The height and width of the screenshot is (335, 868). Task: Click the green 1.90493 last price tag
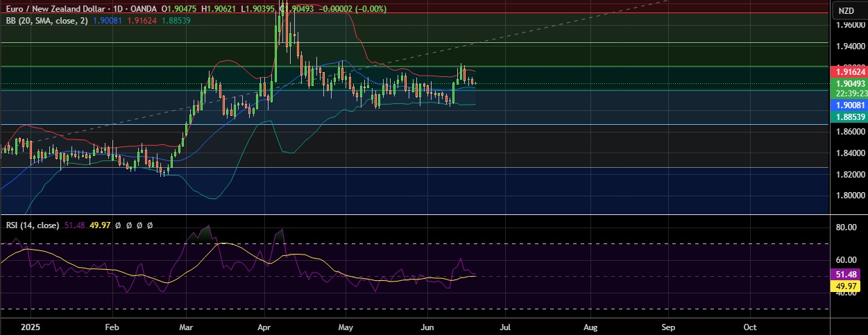[849, 83]
